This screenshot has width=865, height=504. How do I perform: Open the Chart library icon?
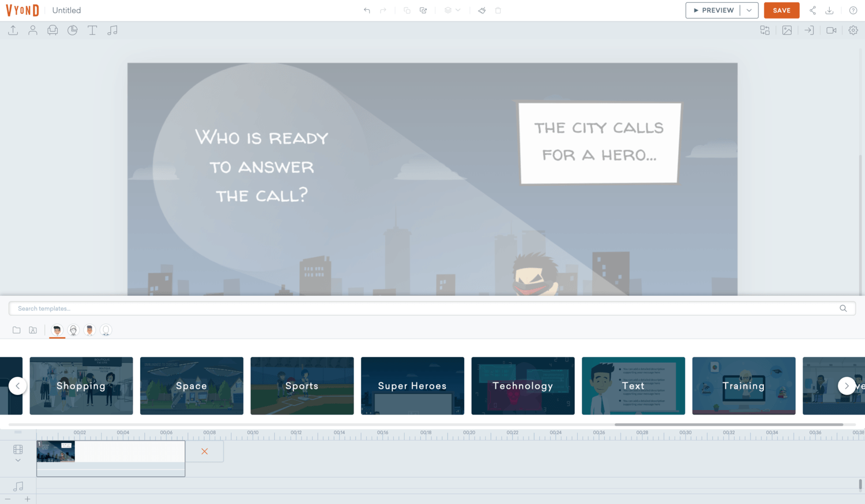(x=73, y=30)
